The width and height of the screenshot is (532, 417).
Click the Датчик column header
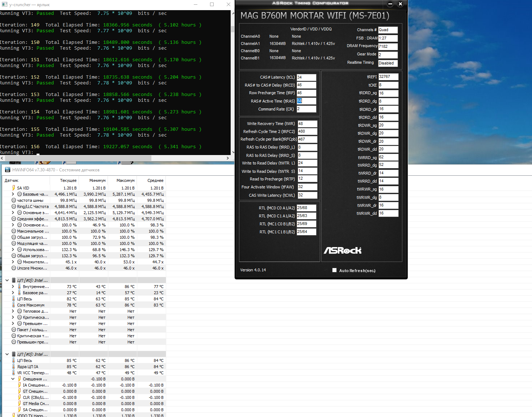point(26,180)
